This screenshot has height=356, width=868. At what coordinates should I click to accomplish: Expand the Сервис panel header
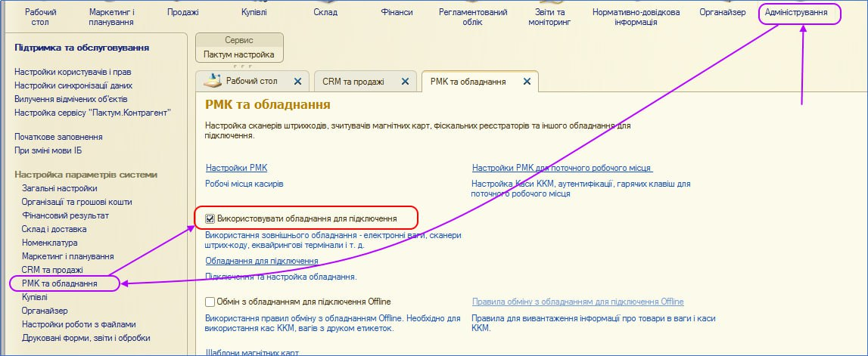[239, 40]
